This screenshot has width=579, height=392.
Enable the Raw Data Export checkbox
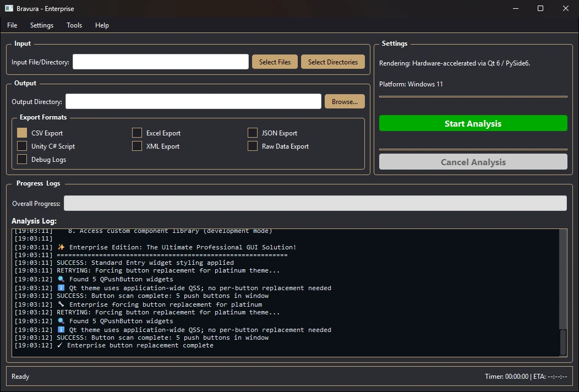pos(253,146)
